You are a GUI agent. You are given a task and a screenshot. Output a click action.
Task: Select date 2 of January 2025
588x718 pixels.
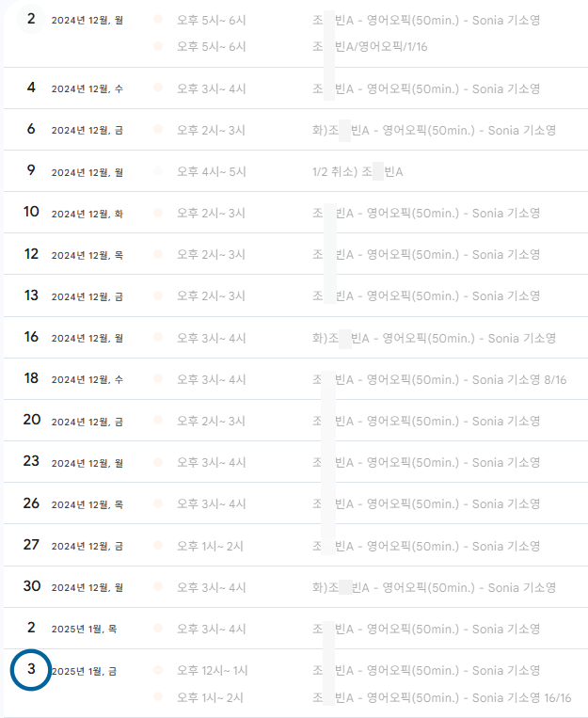point(31,628)
